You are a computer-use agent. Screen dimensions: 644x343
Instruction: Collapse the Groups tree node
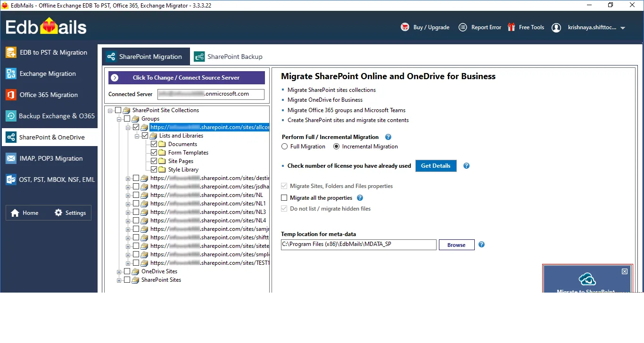click(x=119, y=119)
